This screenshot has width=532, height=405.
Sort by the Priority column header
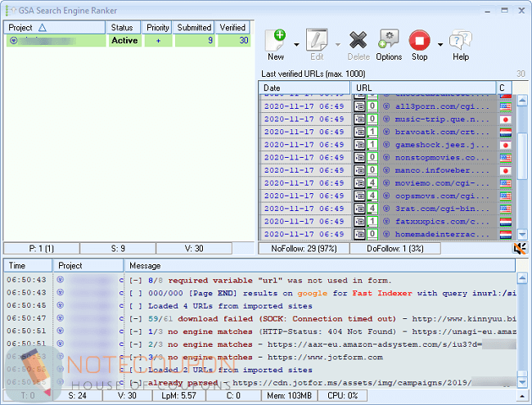coord(157,28)
